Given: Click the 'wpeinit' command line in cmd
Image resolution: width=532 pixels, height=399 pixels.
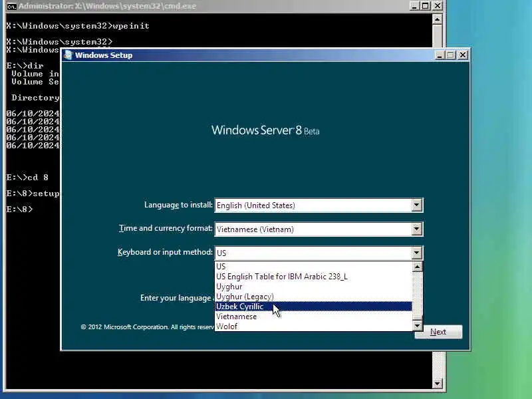Looking at the screenshot, I should 78,26.
